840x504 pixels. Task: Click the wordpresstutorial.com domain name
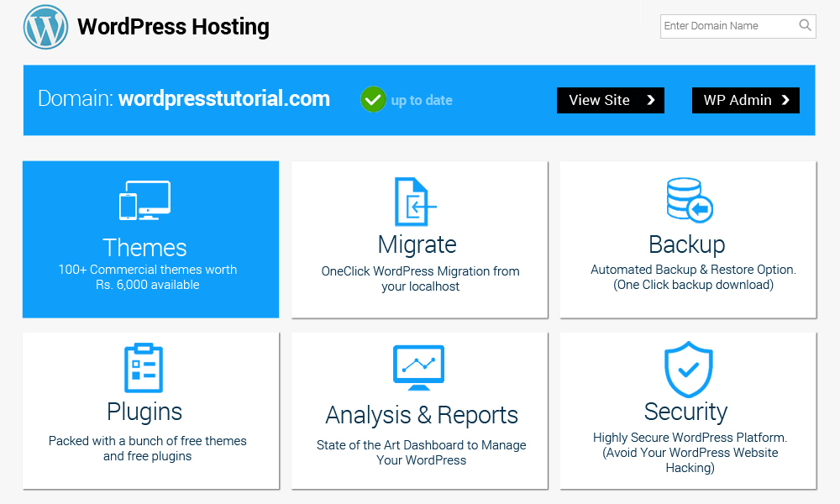(223, 99)
